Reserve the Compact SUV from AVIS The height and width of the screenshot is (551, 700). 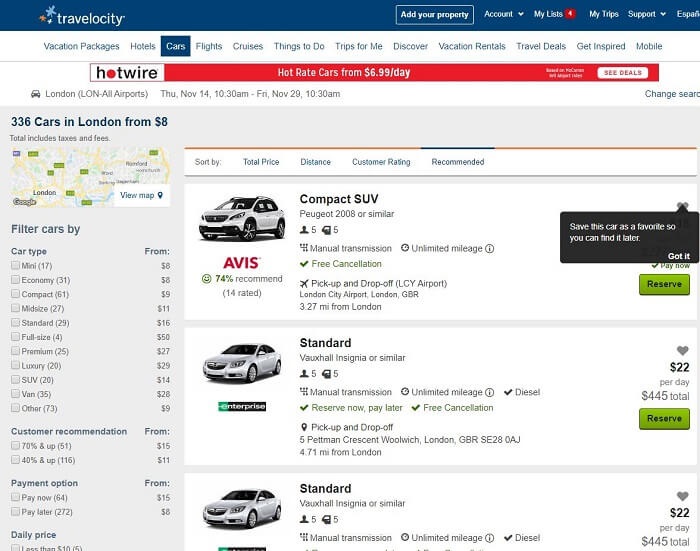click(x=664, y=284)
